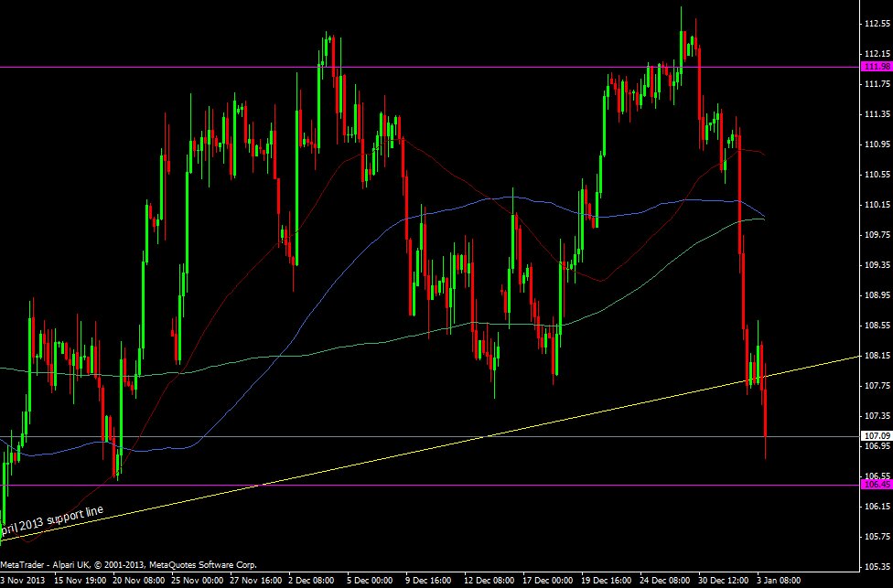Click the '2 Dec 08:00' time label
Image resolution: width=893 pixels, height=588 pixels.
click(x=309, y=580)
